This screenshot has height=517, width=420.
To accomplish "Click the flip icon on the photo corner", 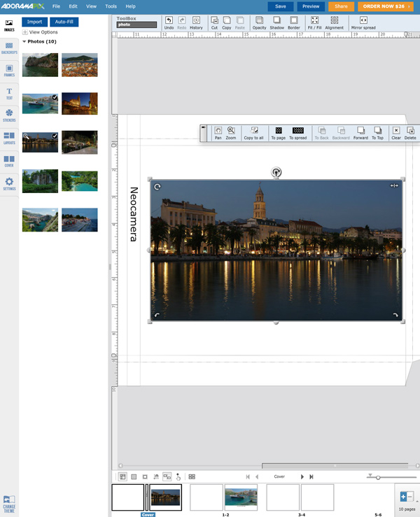I will pyautogui.click(x=394, y=185).
